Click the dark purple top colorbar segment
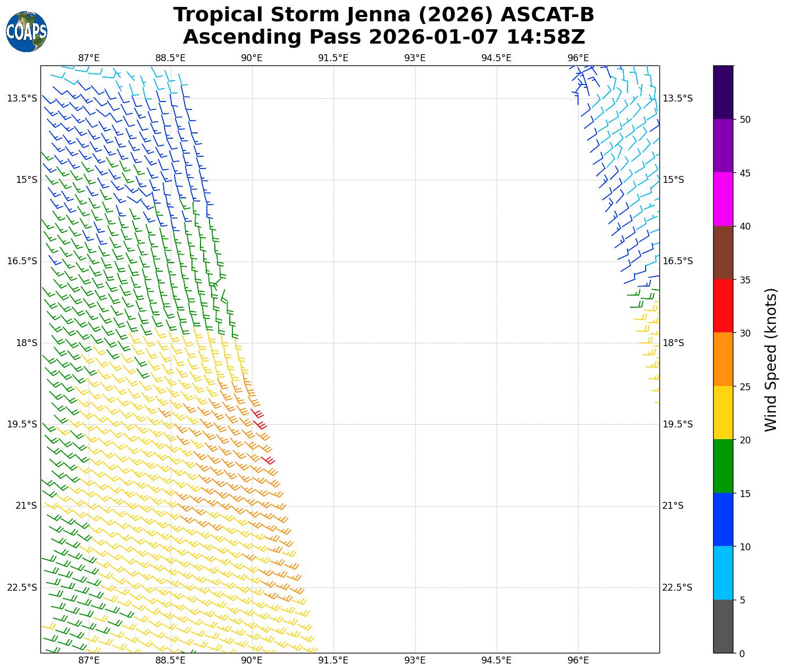786x672 pixels. click(723, 92)
